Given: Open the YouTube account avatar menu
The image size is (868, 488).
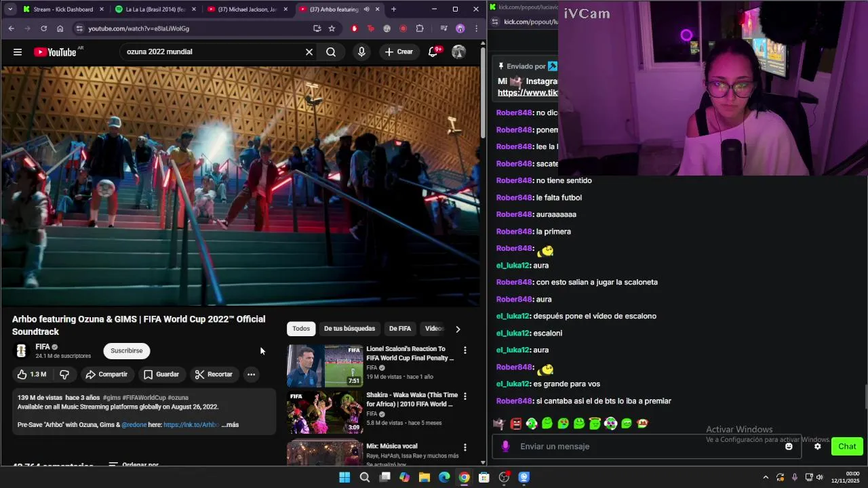Looking at the screenshot, I should [459, 52].
